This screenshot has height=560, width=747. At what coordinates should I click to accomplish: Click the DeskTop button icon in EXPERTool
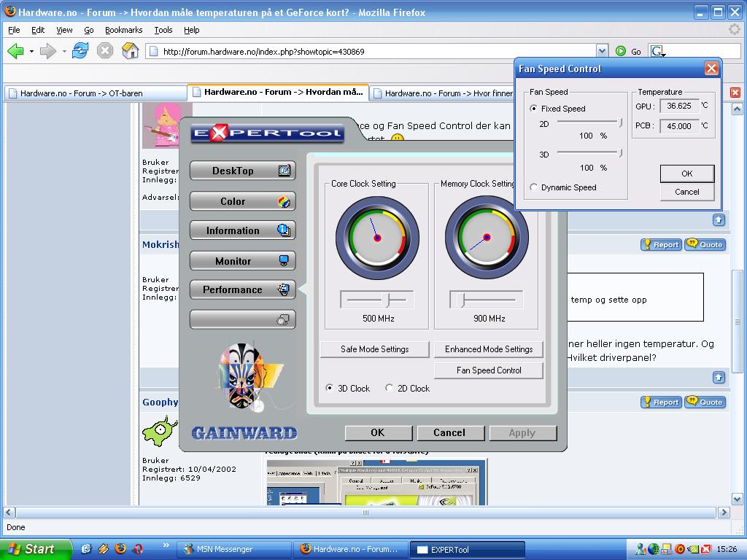(x=284, y=171)
